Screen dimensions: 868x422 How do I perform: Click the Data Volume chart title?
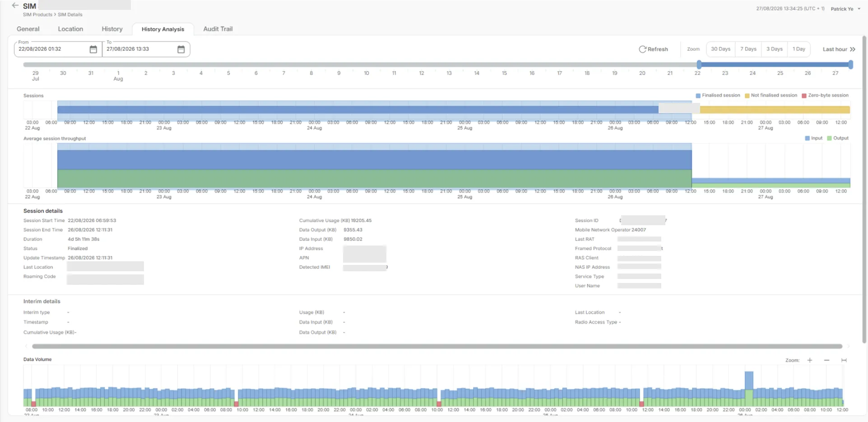pyautogui.click(x=37, y=359)
